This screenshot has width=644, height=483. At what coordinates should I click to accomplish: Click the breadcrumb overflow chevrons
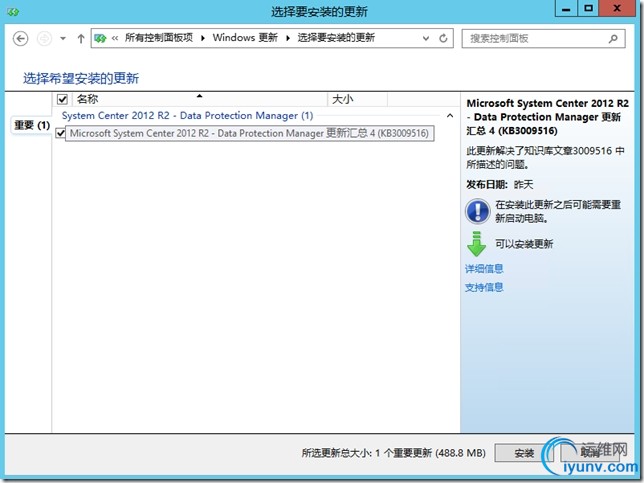tap(115, 38)
